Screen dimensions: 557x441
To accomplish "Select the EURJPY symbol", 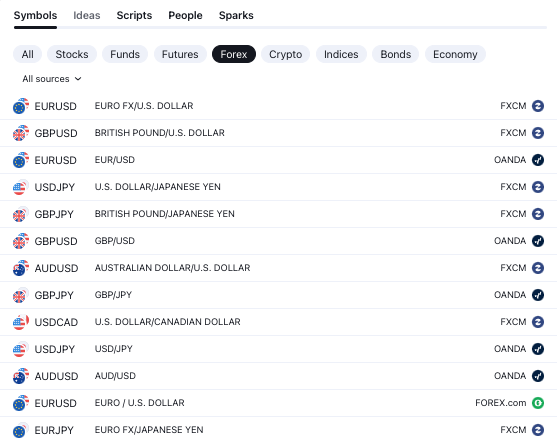I will tap(54, 430).
